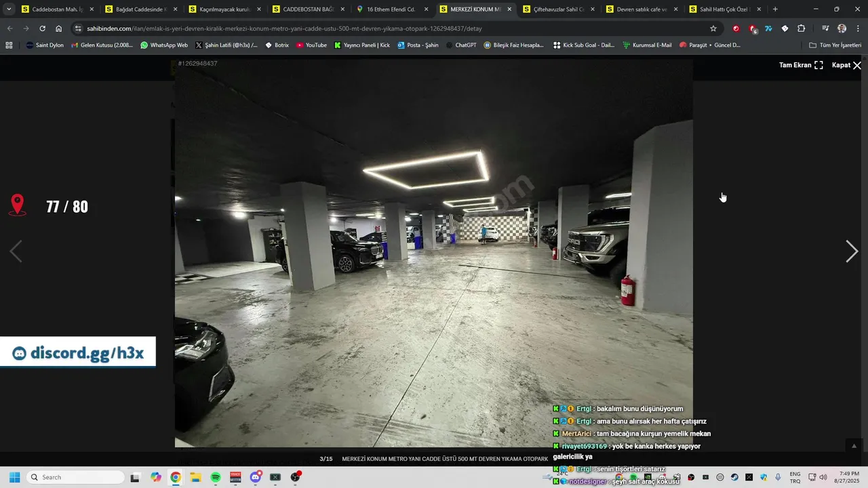Image resolution: width=868 pixels, height=488 pixels.
Task: Open OBS Studio from the taskbar
Action: click(x=296, y=477)
